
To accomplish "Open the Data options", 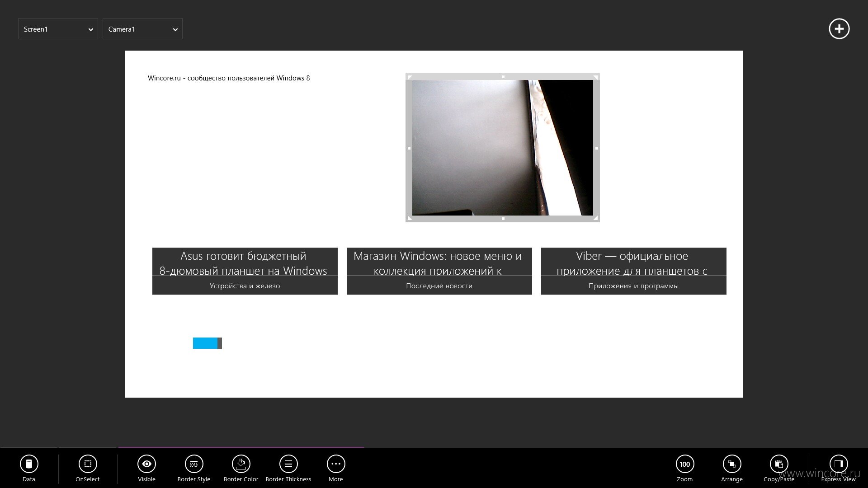I will [29, 469].
